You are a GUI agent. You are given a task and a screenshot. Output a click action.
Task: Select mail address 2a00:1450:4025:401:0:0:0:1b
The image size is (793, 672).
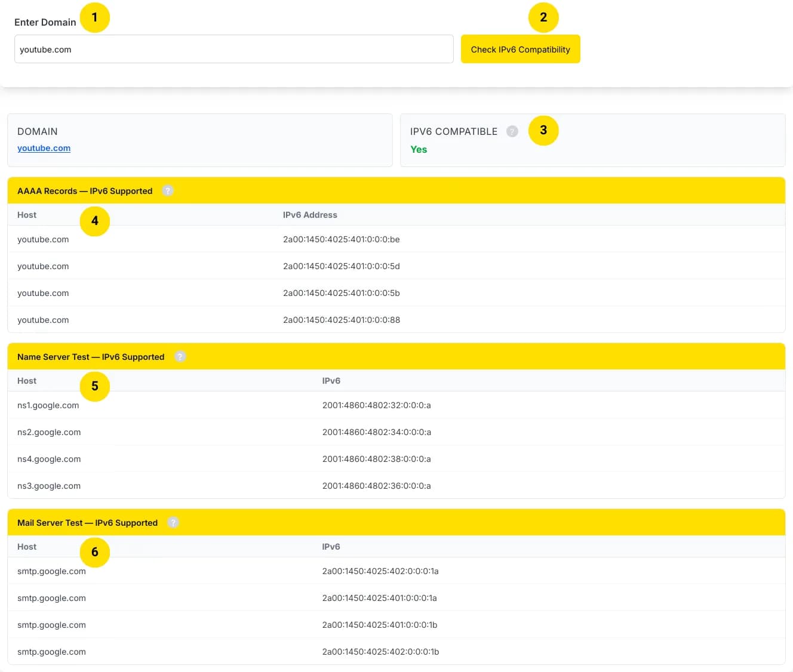click(x=380, y=625)
